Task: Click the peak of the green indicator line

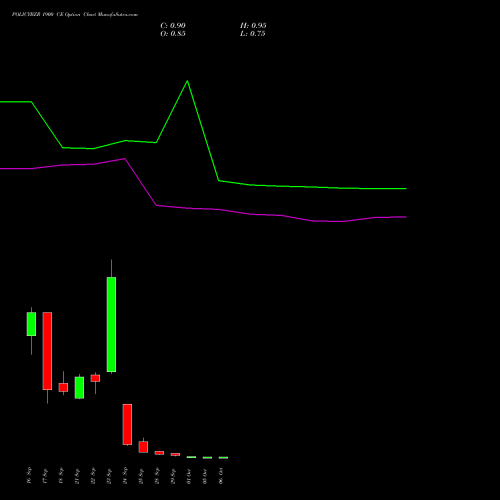Action: click(187, 81)
